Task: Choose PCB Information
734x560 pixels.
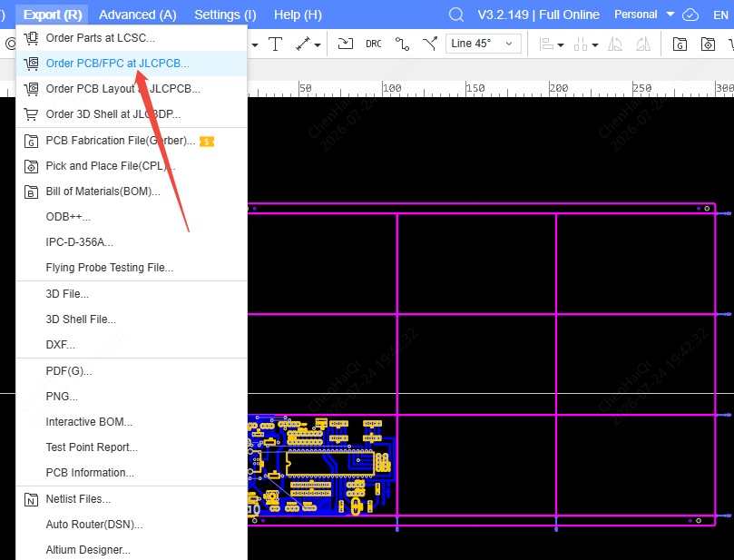Action: 132,473
